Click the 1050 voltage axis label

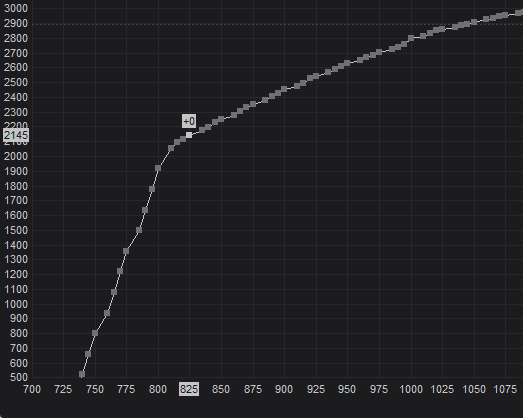coord(474,389)
